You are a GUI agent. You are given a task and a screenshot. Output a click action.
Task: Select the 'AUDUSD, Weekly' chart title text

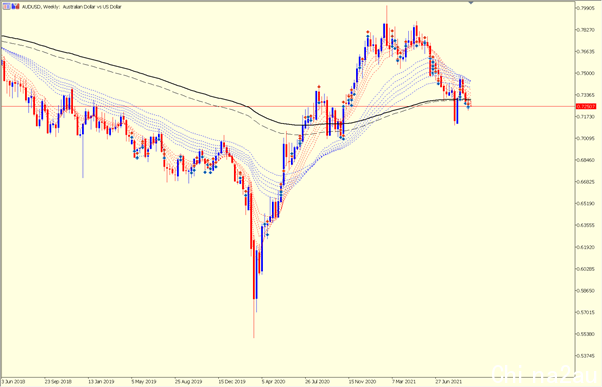[41, 7]
